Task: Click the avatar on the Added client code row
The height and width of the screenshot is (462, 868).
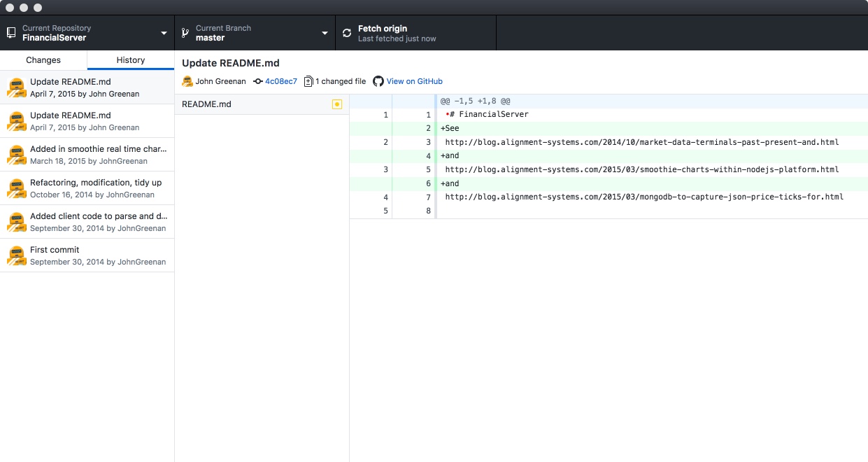Action: pos(17,222)
